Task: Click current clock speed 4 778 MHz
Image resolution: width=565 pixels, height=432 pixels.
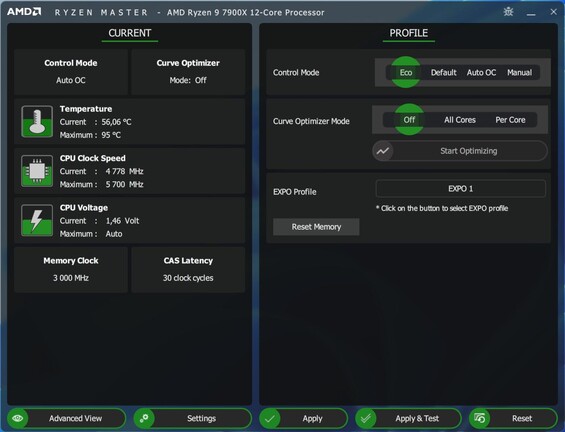Action: pyautogui.click(x=124, y=171)
